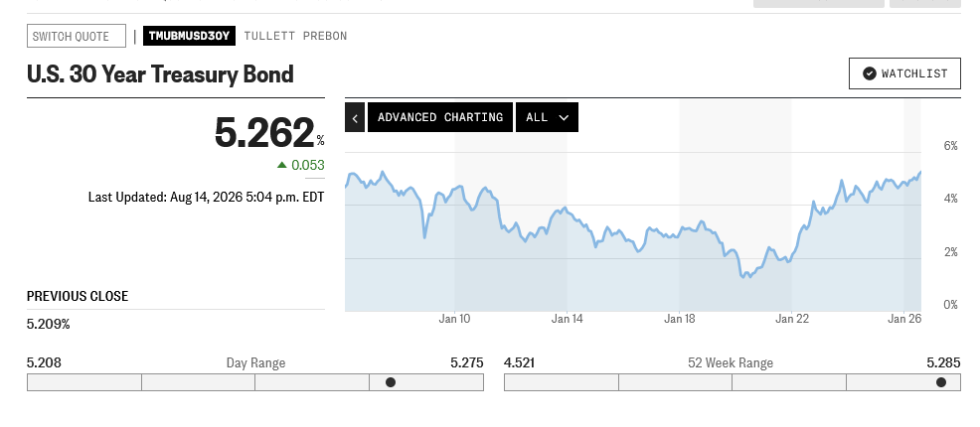Screen dimensions: 980x427
Task: Click the Jan 26 axis label
Action: [x=904, y=319]
